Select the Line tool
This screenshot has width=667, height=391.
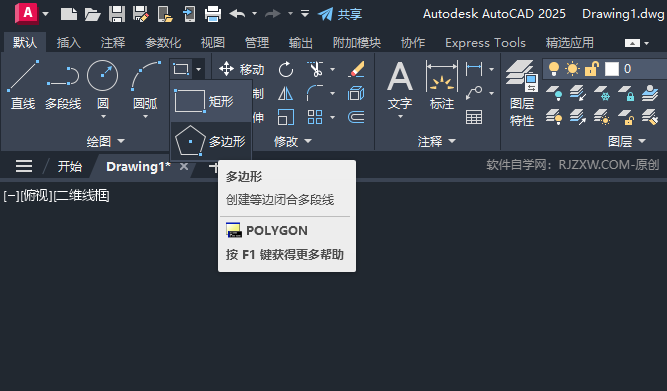[23, 85]
